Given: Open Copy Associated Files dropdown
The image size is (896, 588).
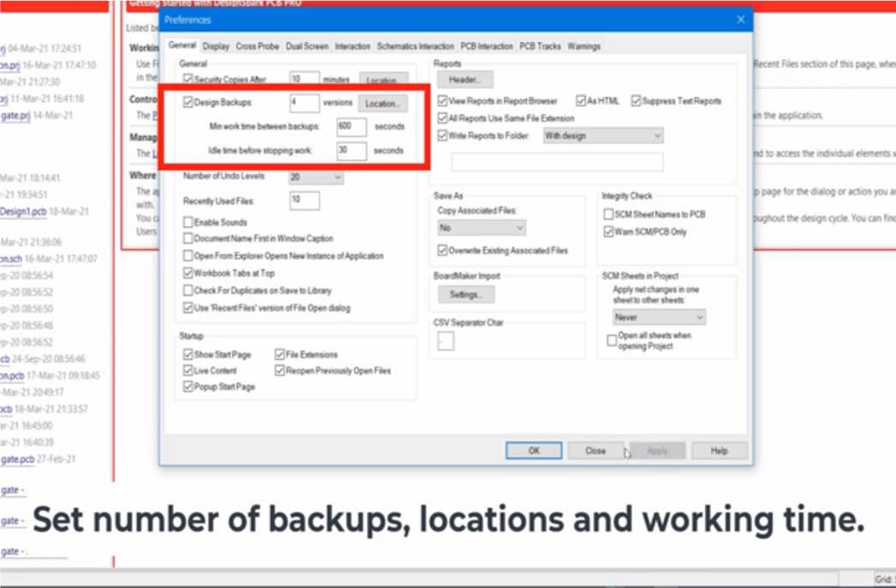Looking at the screenshot, I should [482, 228].
